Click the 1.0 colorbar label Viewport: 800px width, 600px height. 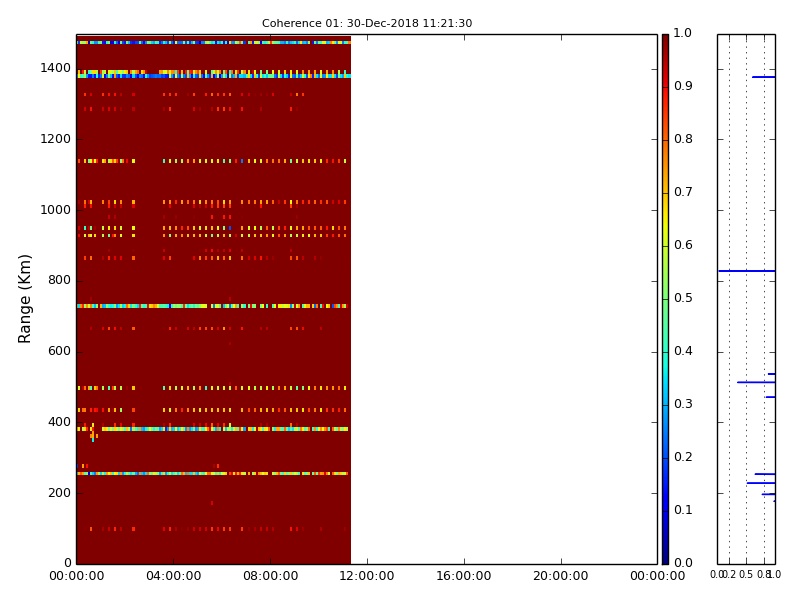pyautogui.click(x=683, y=33)
